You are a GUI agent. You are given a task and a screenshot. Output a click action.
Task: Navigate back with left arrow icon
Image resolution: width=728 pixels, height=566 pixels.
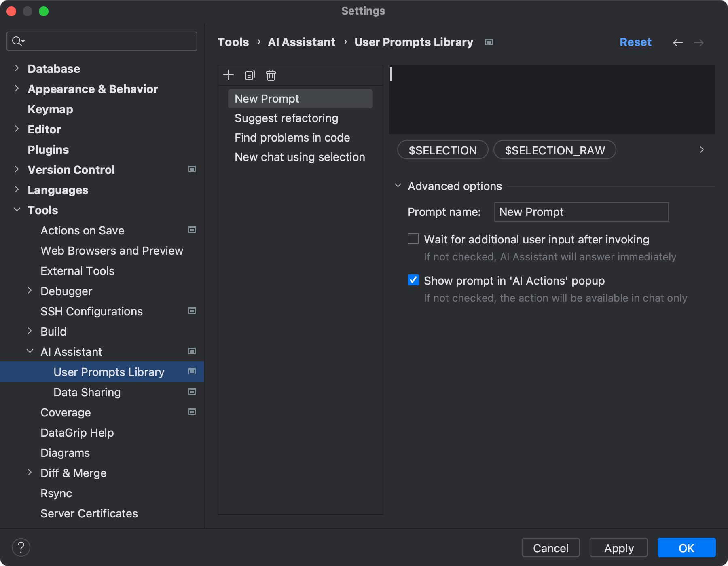tap(678, 42)
